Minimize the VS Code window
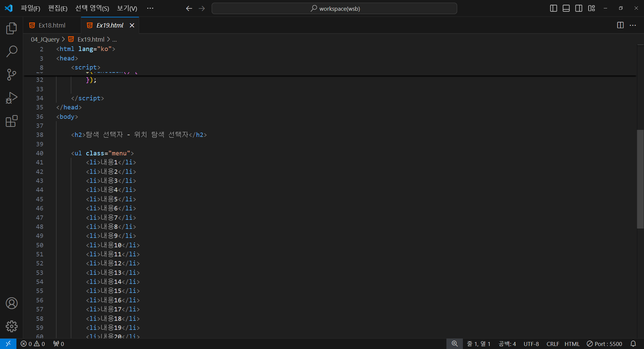 [x=605, y=8]
